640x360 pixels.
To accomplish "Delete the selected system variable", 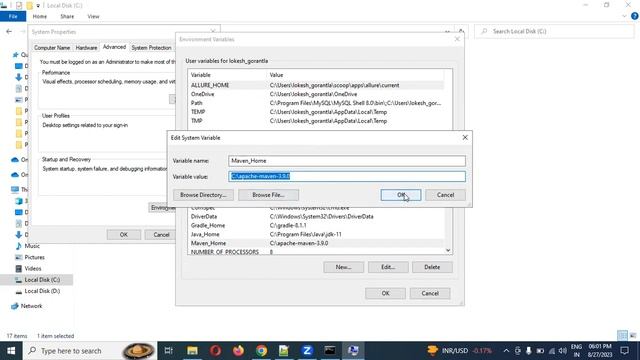I will (x=432, y=267).
